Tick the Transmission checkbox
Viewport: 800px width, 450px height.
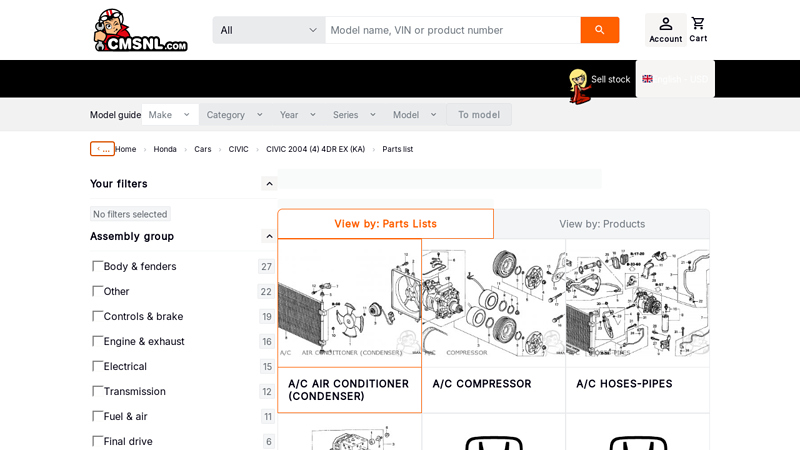(97, 391)
